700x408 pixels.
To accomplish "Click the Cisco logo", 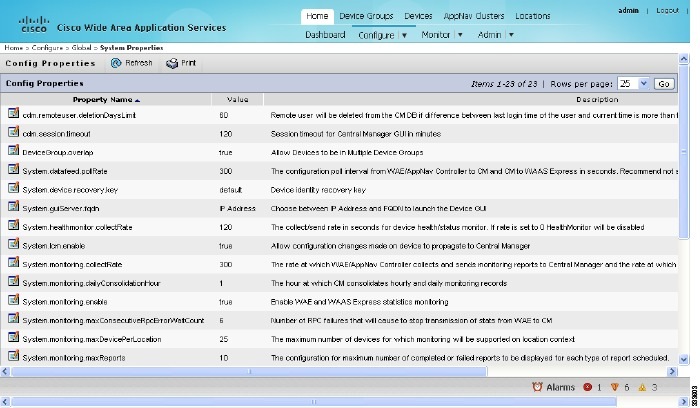I will 34,24.
